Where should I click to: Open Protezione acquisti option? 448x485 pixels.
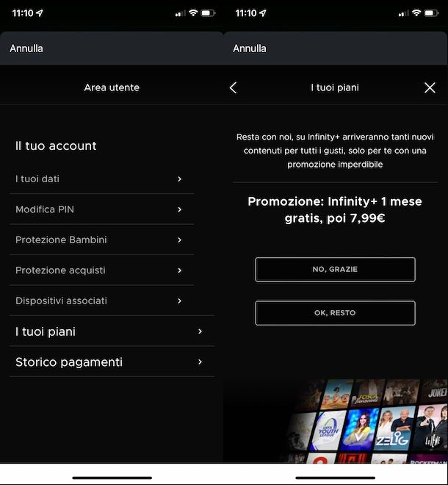(x=102, y=270)
